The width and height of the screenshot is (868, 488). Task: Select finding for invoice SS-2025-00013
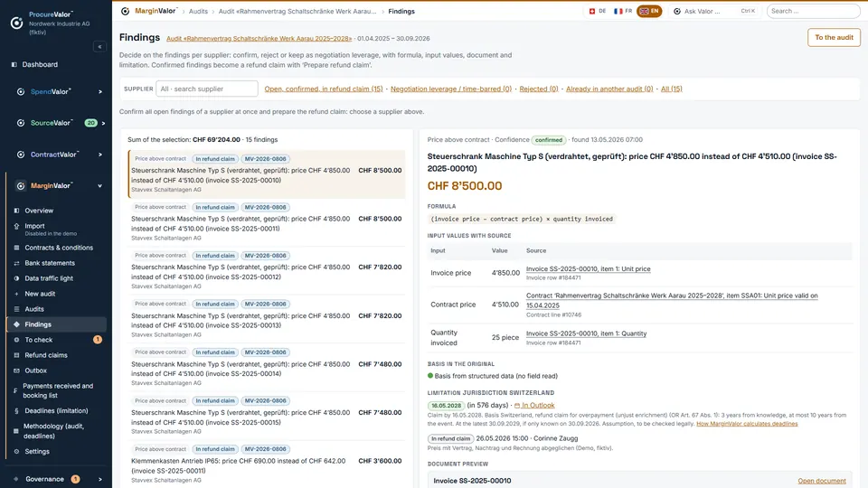coord(267,319)
